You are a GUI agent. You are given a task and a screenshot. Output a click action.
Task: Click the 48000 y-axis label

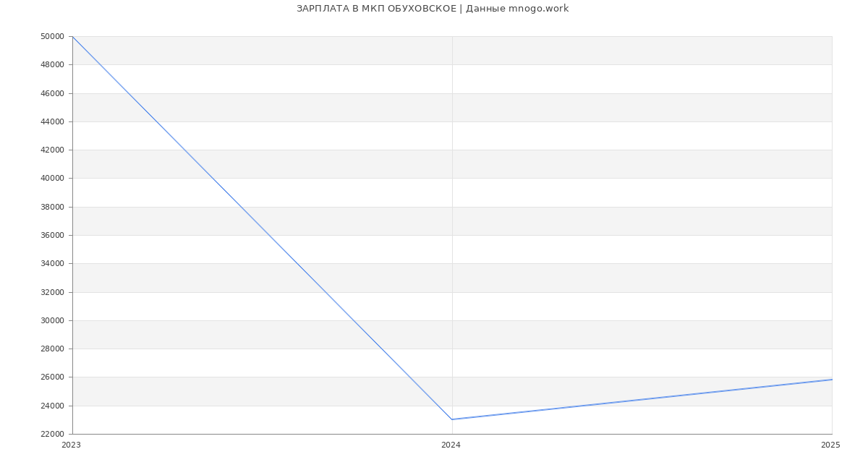click(54, 65)
